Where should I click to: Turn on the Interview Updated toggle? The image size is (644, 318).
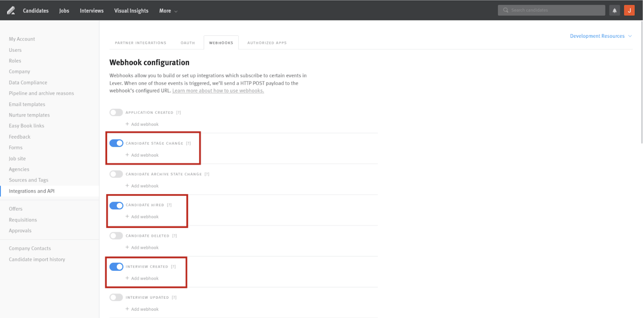(x=116, y=297)
